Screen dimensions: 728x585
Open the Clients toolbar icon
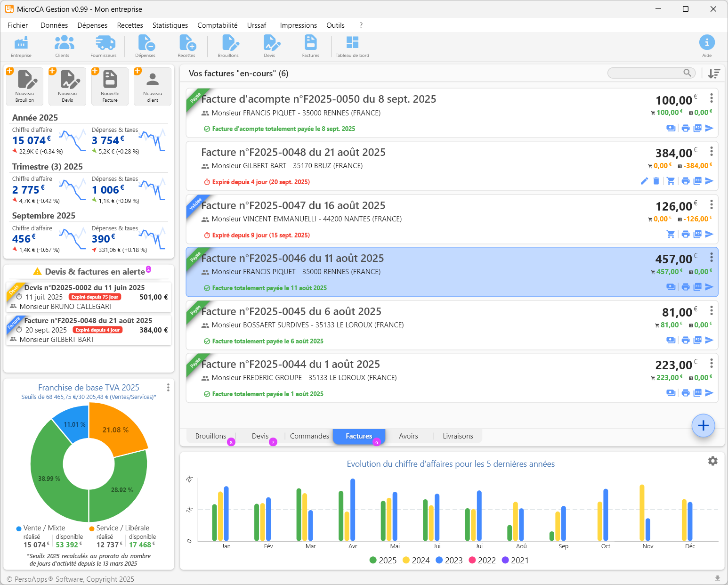coord(64,46)
